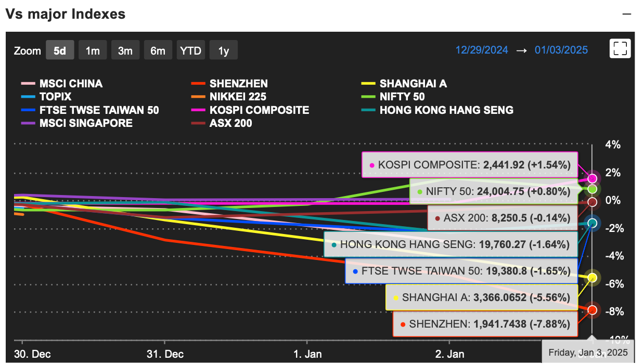The height and width of the screenshot is (364, 644).
Task: Select the 1y zoom range
Action: click(224, 50)
